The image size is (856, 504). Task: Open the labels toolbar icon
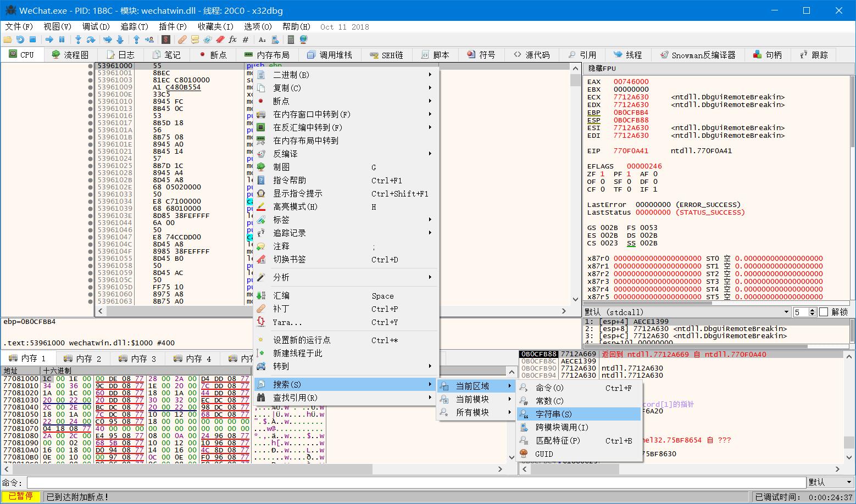coord(207,40)
